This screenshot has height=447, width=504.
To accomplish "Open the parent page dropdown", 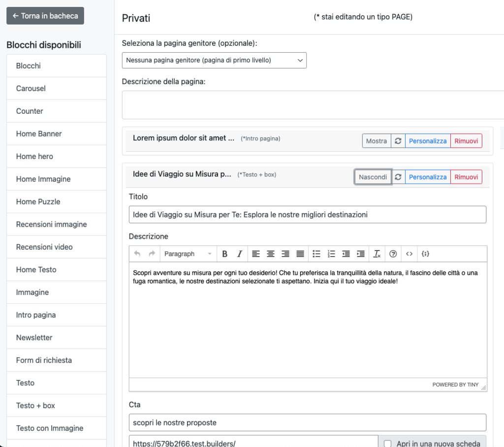I will coord(214,61).
